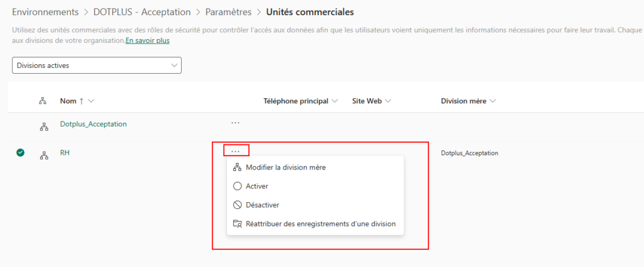Image resolution: width=644 pixels, height=267 pixels.
Task: Sort by the Nom column header
Action: [68, 101]
